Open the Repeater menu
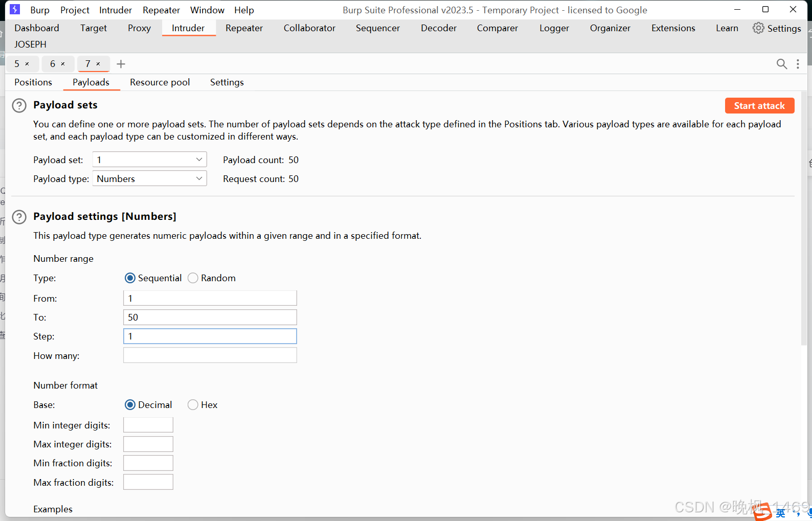This screenshot has width=812, height=521. tap(161, 10)
